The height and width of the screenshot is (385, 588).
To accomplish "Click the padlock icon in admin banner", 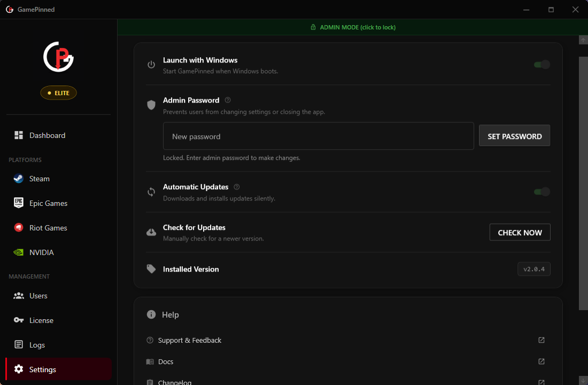I will tap(313, 27).
